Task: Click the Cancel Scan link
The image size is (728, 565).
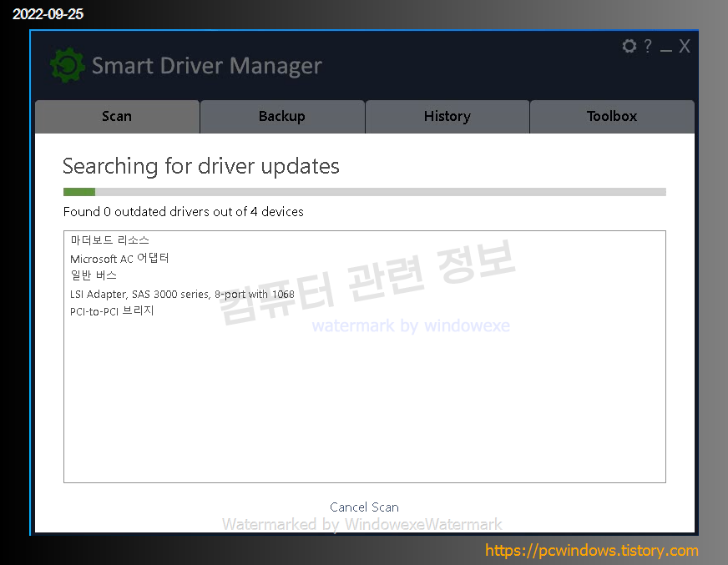Action: 364,507
